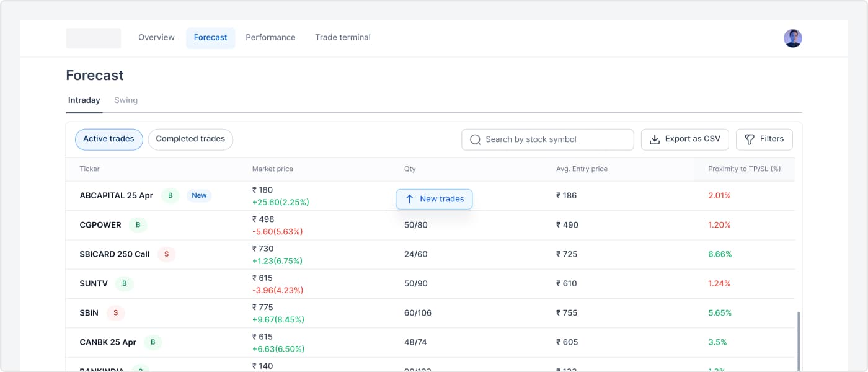Click the ₹ 180 market price
This screenshot has height=372, width=868.
click(x=263, y=190)
